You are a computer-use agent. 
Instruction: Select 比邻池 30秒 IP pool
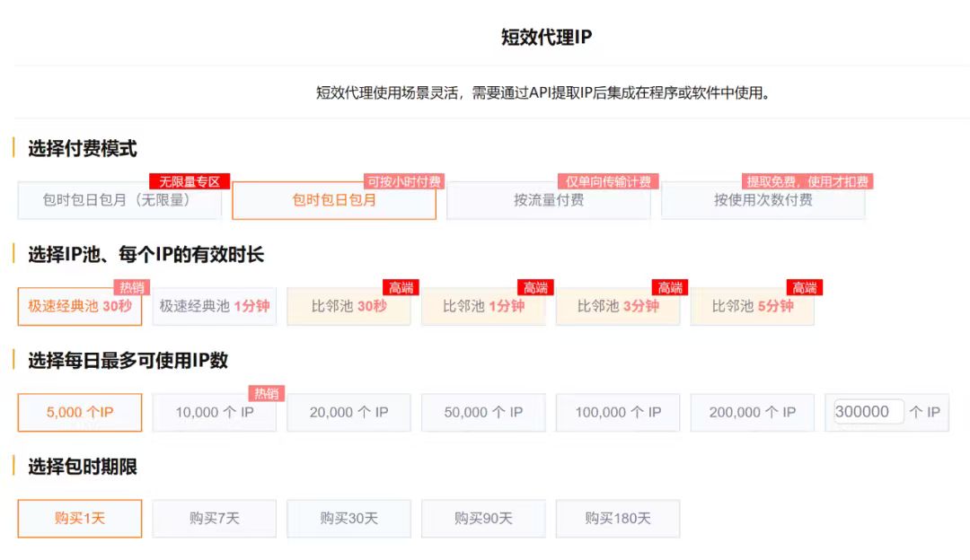pos(348,306)
